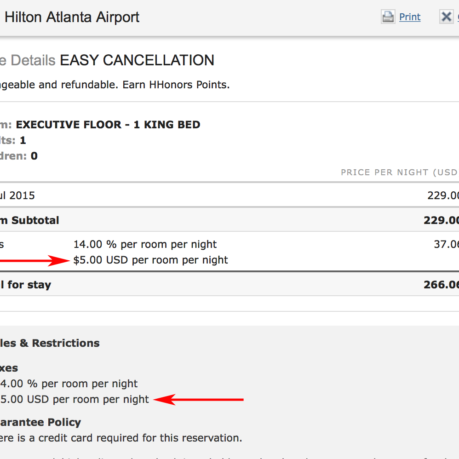
Task: Click $5.00 USD per room per night in the price table
Action: (151, 260)
